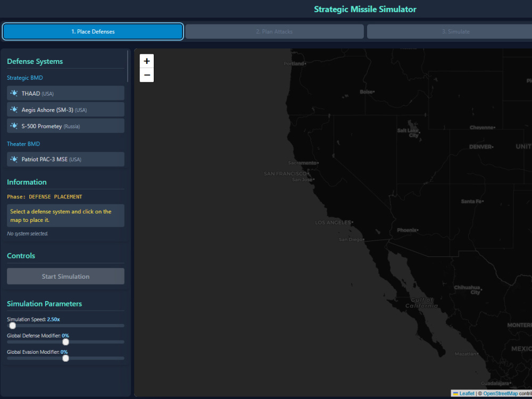Click the Defense Systems heading

coord(35,61)
